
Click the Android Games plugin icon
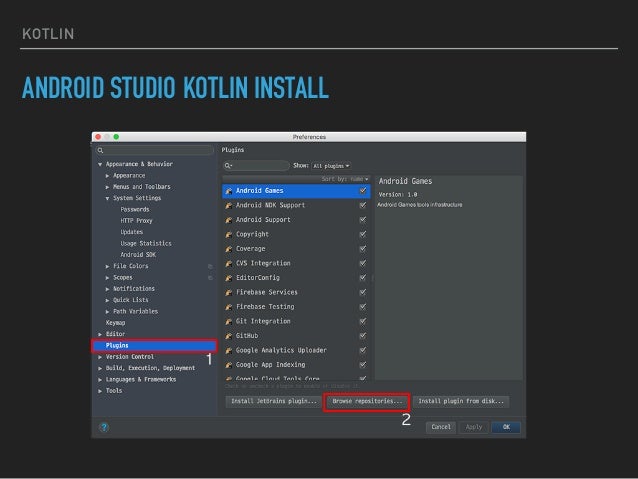pyautogui.click(x=229, y=191)
